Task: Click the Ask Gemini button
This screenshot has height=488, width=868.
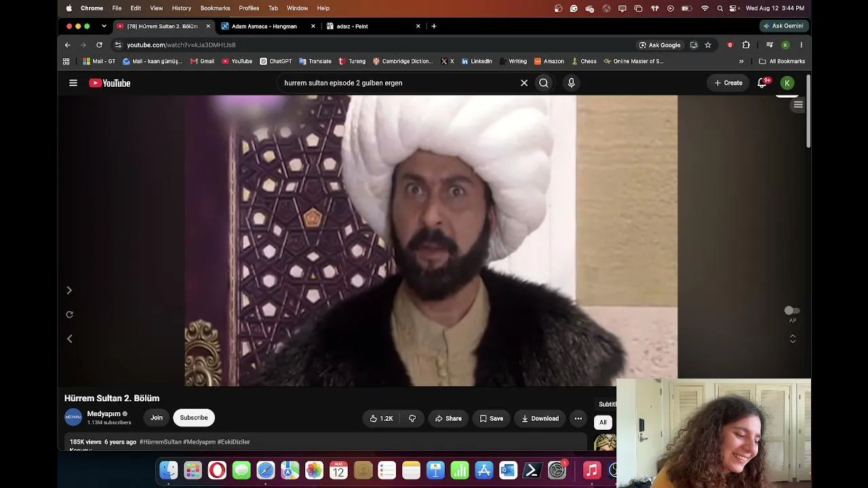Action: (784, 26)
